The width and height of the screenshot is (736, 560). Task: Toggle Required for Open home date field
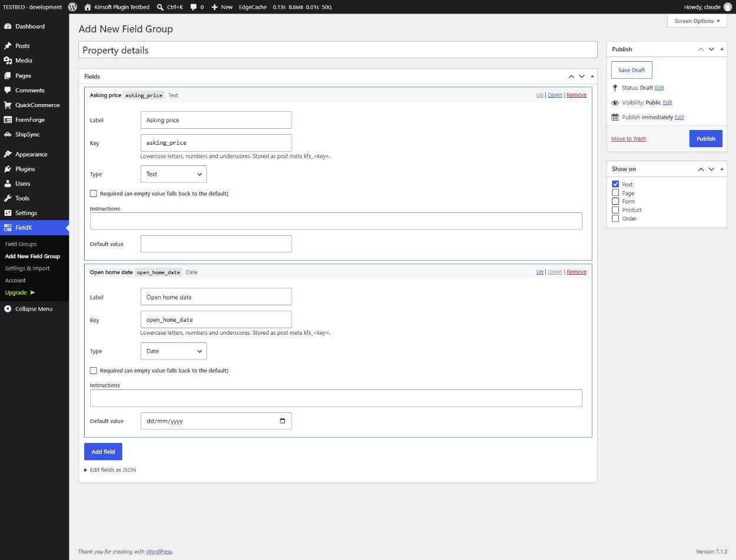(x=93, y=371)
